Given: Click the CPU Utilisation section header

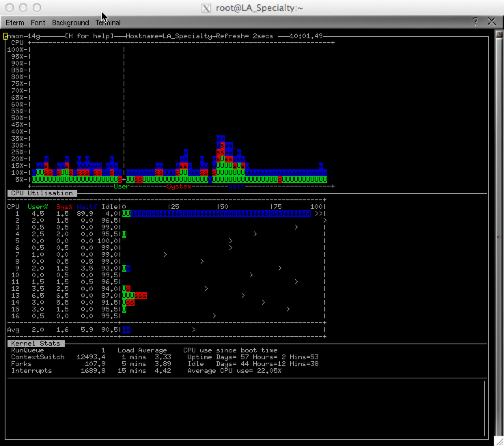Looking at the screenshot, I should pos(42,193).
